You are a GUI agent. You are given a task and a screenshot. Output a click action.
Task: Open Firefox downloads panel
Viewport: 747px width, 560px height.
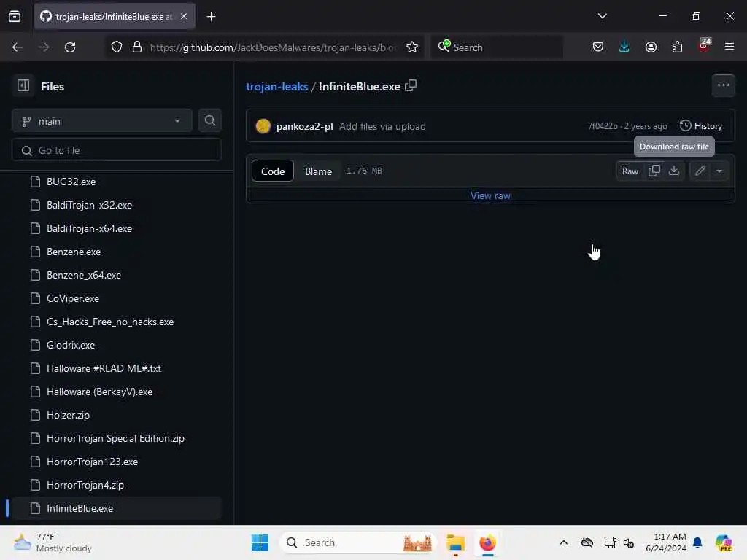tap(624, 47)
